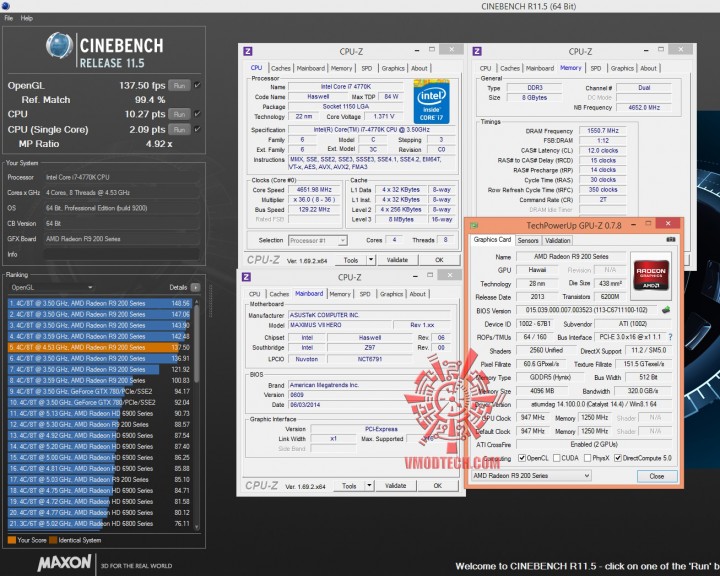Select ranking row 1 scoring 148.56
Viewport: 720px width, 576px height.
[99, 303]
